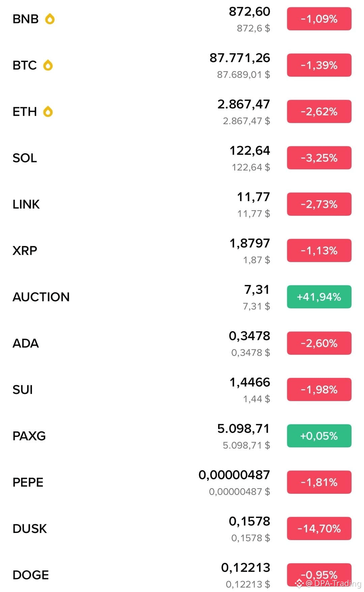364x592 pixels.
Task: Click the PAXG price 5.098,71
Action: click(x=244, y=428)
